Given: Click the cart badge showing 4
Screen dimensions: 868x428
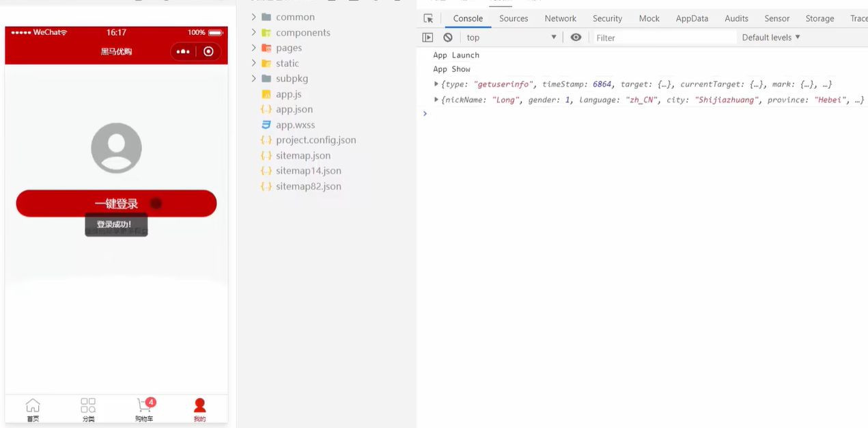Looking at the screenshot, I should point(151,402).
